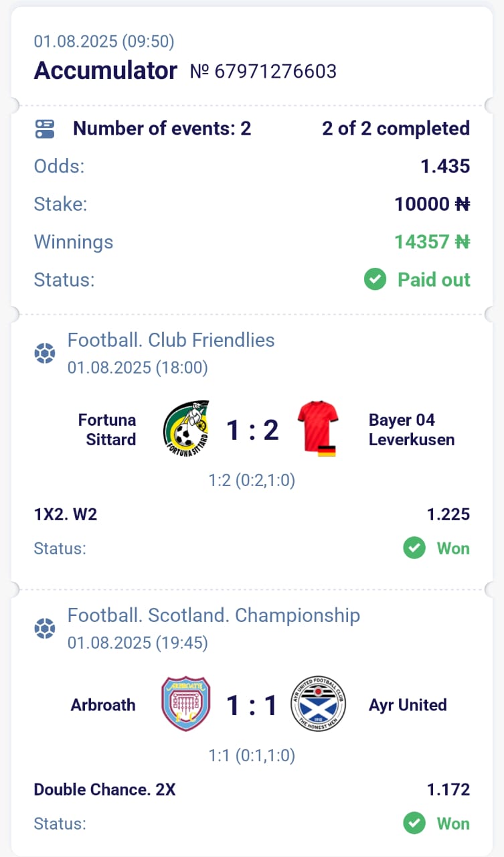This screenshot has height=857, width=504.
Task: Select the Ayr United team name
Action: click(407, 705)
